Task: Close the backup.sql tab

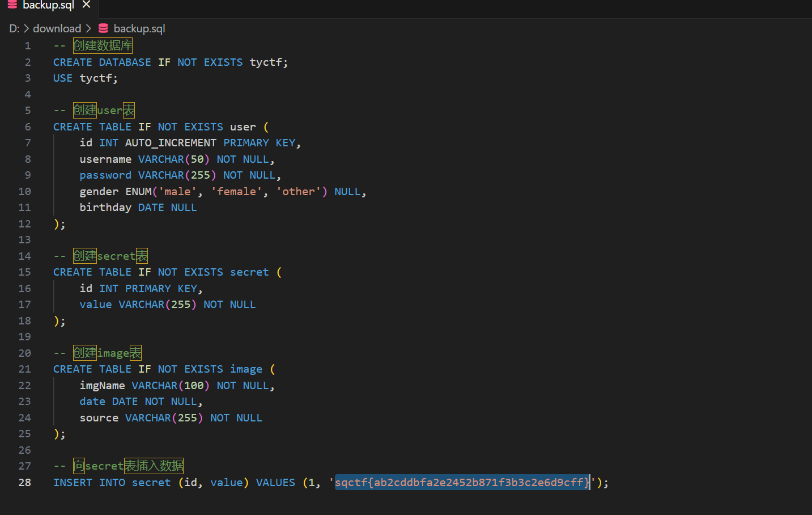Action: [86, 5]
